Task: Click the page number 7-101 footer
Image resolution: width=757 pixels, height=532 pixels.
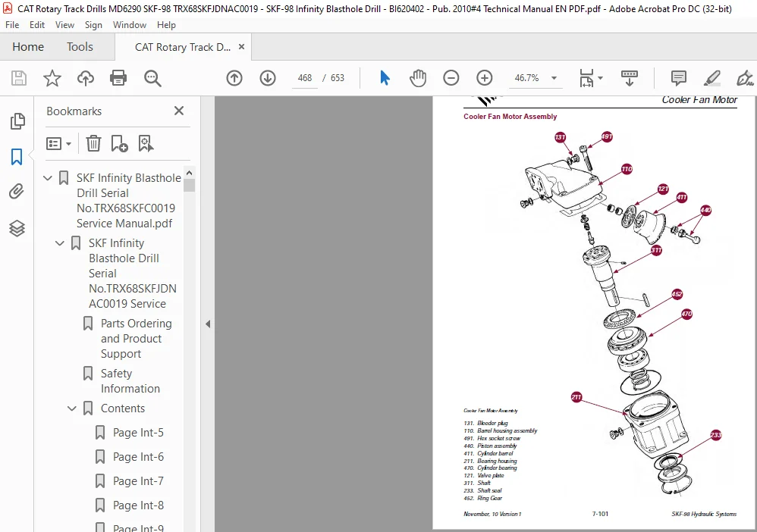Action: pos(600,514)
